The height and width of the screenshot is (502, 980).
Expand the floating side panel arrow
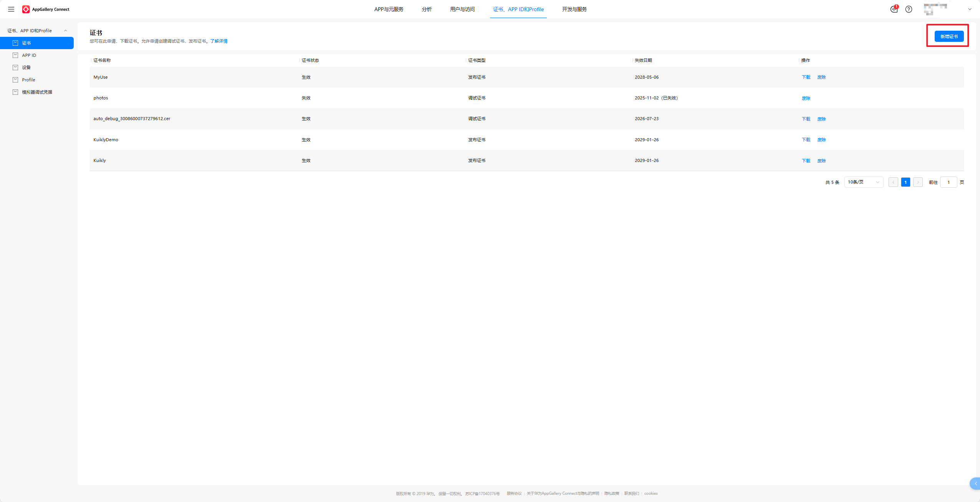[976, 484]
